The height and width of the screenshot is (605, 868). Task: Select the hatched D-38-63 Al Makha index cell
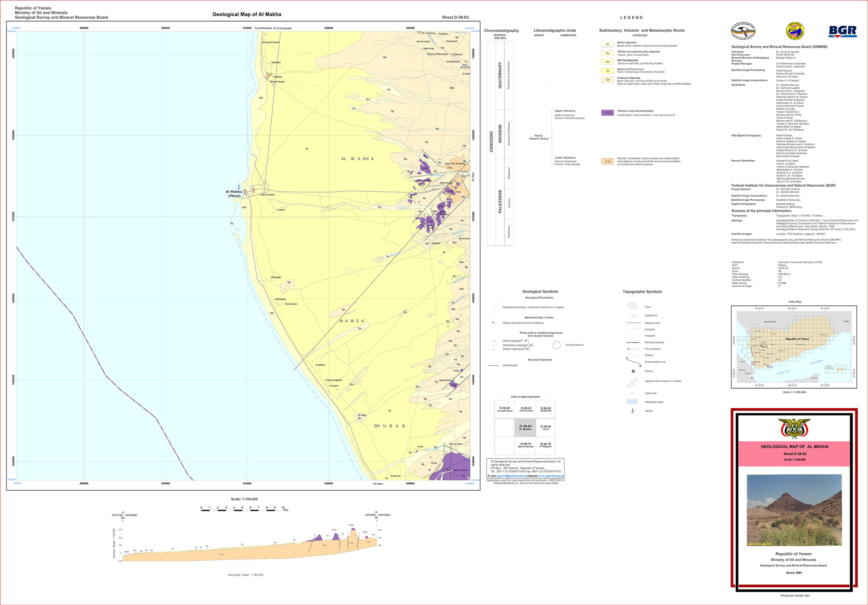[x=525, y=428]
